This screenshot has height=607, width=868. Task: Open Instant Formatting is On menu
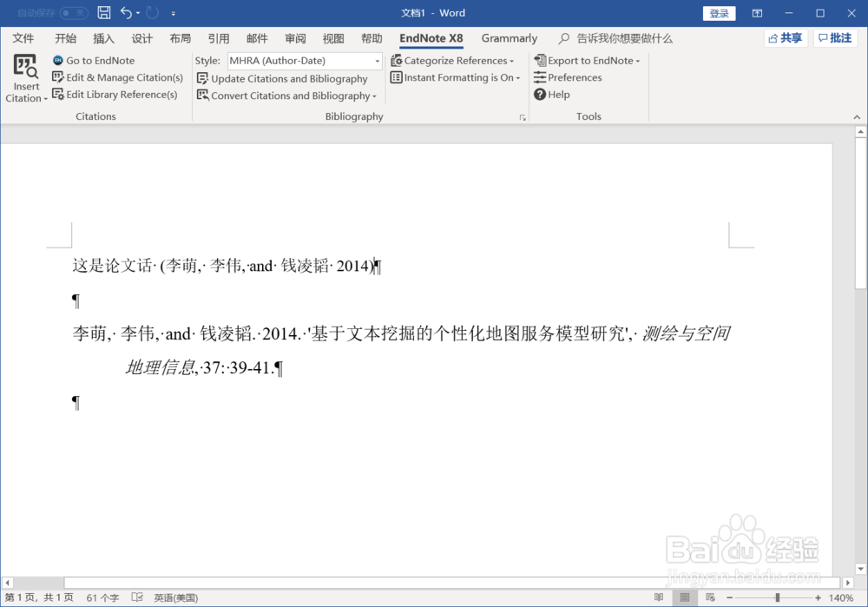(x=456, y=77)
